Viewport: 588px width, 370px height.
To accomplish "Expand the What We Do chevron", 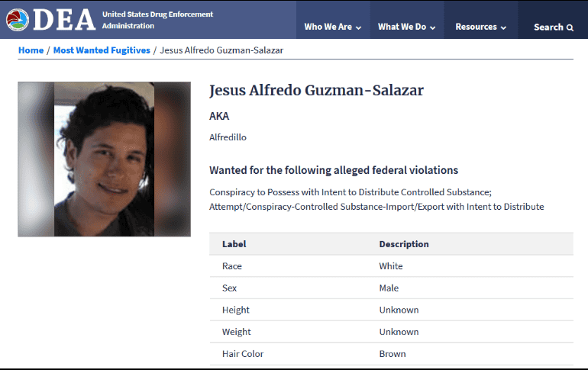I will click(432, 27).
